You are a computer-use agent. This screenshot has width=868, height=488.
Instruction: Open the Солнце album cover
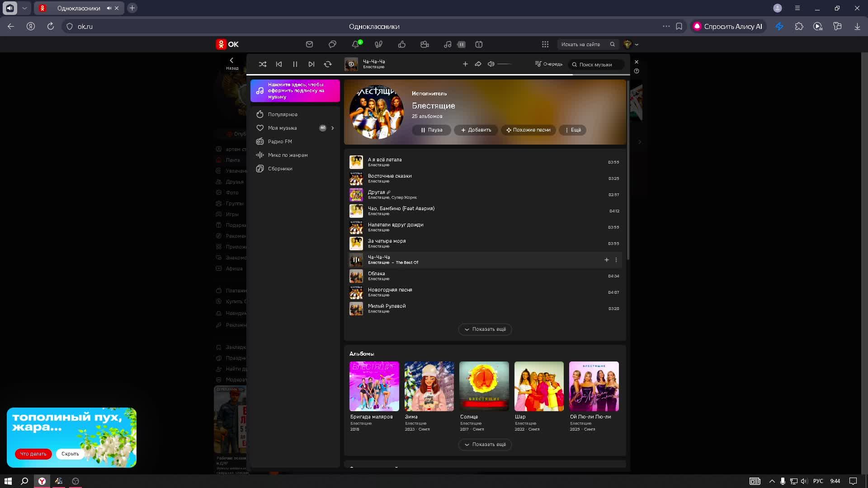(x=484, y=386)
